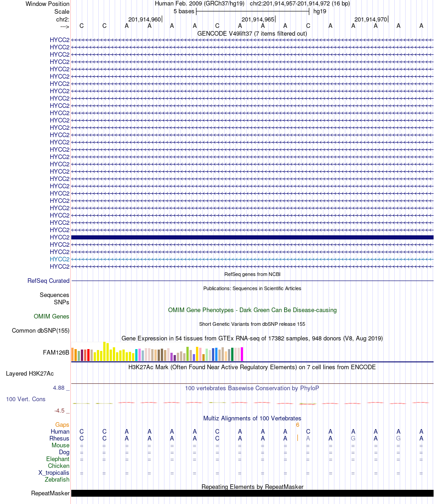This screenshot has height=504, width=434.
Task: Click the FAM126B gene label
Action: 56,352
